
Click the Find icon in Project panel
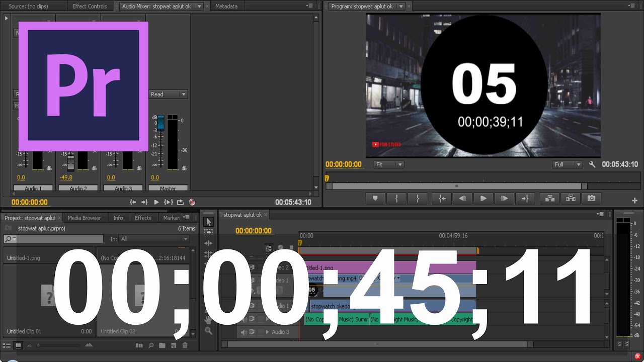[x=151, y=345]
